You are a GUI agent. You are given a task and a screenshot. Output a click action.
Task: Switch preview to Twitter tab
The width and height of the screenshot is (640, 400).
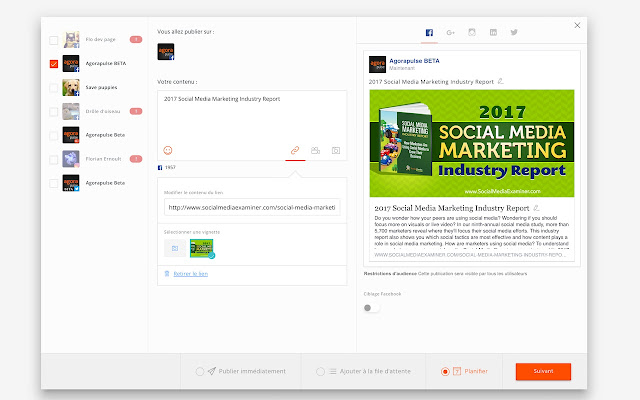tap(514, 32)
